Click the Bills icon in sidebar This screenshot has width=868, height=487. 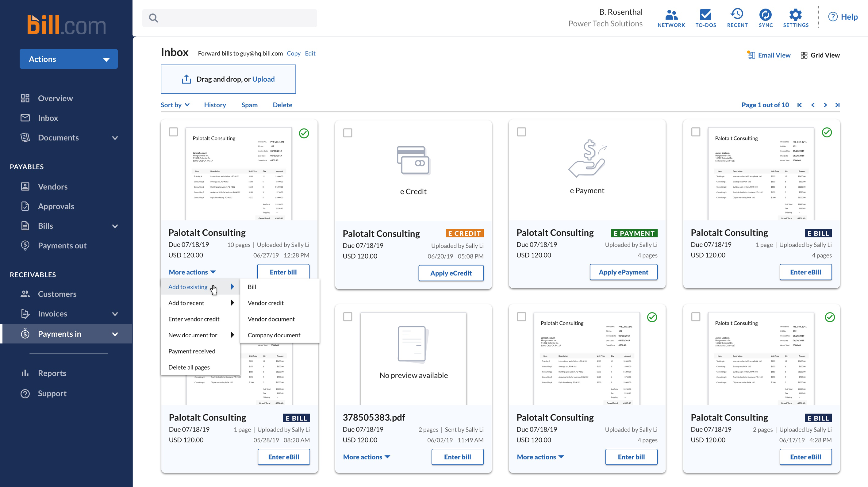pos(25,225)
